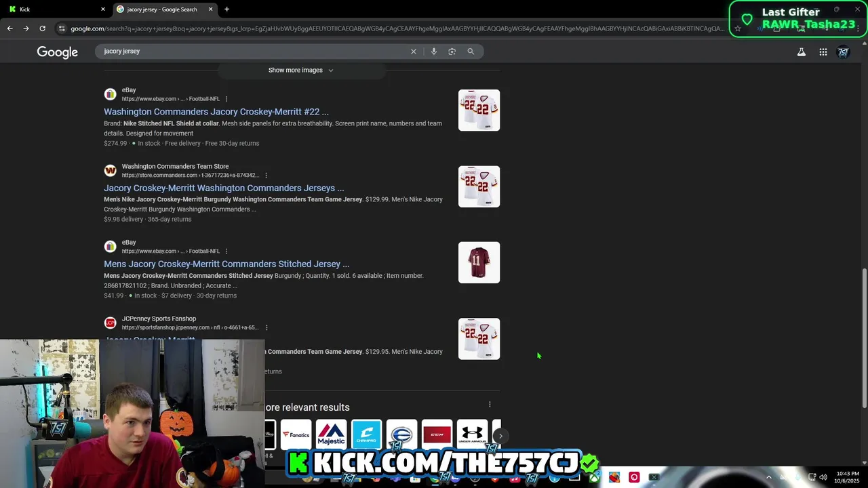Click the address bar URL
Image resolution: width=868 pixels, height=488 pixels.
tap(397, 28)
